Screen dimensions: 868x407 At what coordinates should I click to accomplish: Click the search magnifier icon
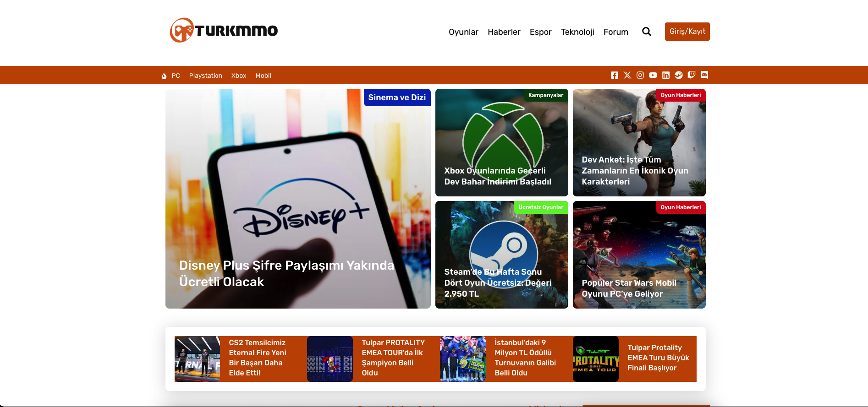pyautogui.click(x=647, y=32)
